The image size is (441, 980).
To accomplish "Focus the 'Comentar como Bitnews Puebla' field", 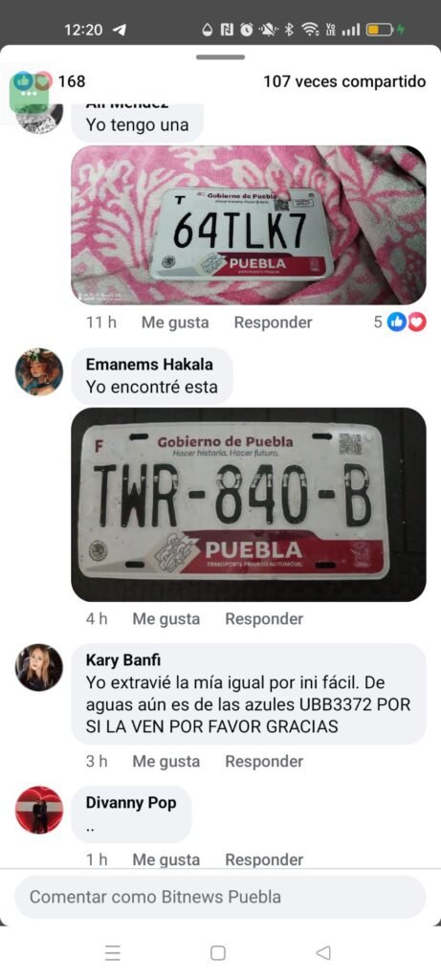I will [220, 897].
